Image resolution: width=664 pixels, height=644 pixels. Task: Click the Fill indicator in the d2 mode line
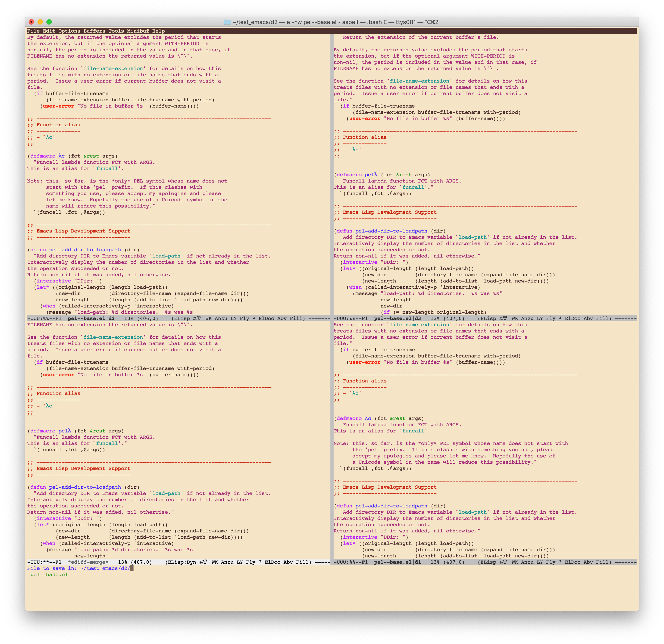coord(296,318)
